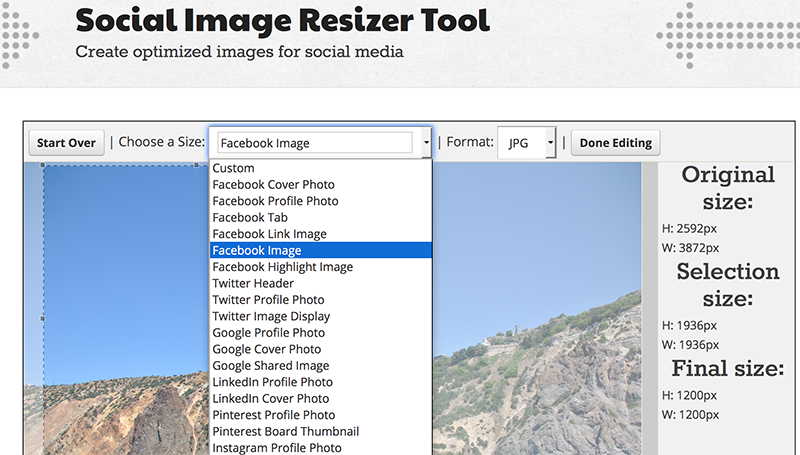This screenshot has width=800, height=455.
Task: Select highlighted Facebook Image option
Action: tap(320, 250)
